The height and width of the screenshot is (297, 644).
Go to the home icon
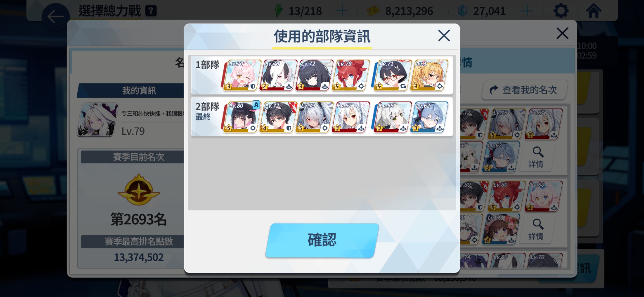point(593,11)
